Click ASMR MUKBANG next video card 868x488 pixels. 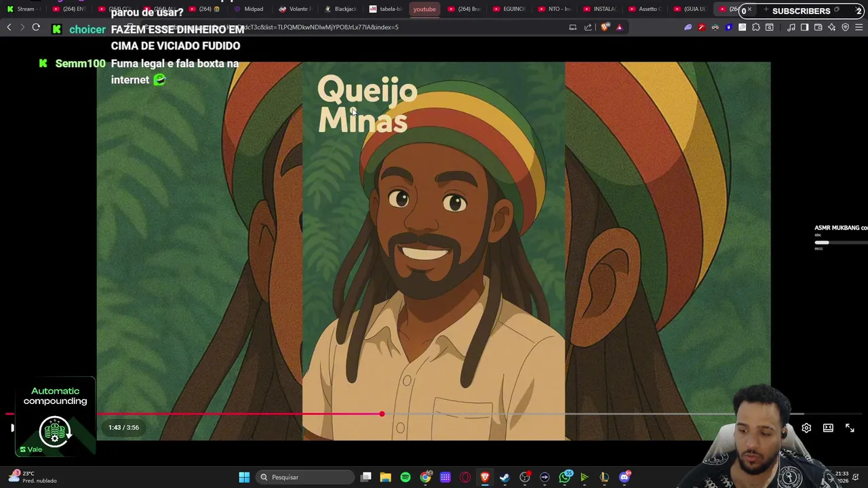tap(841, 237)
